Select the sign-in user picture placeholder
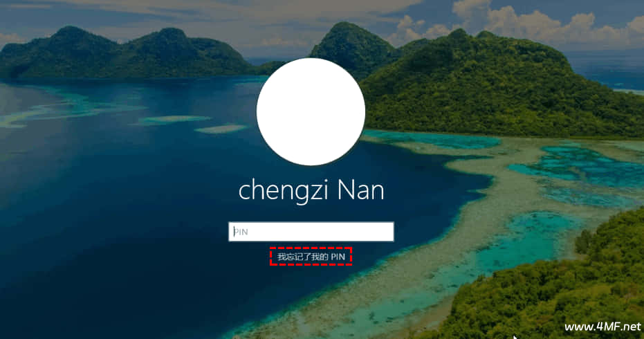This screenshot has height=339, width=644. [311, 112]
